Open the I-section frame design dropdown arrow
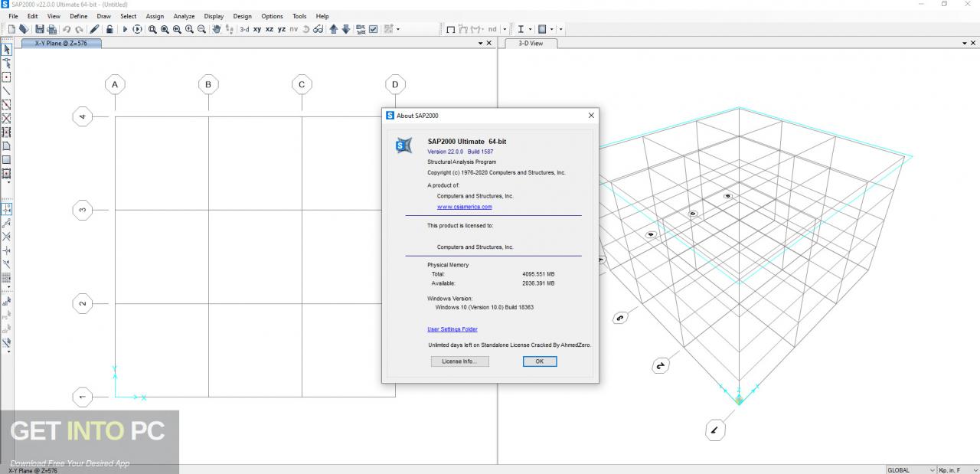Image resolution: width=980 pixels, height=474 pixels. [530, 29]
